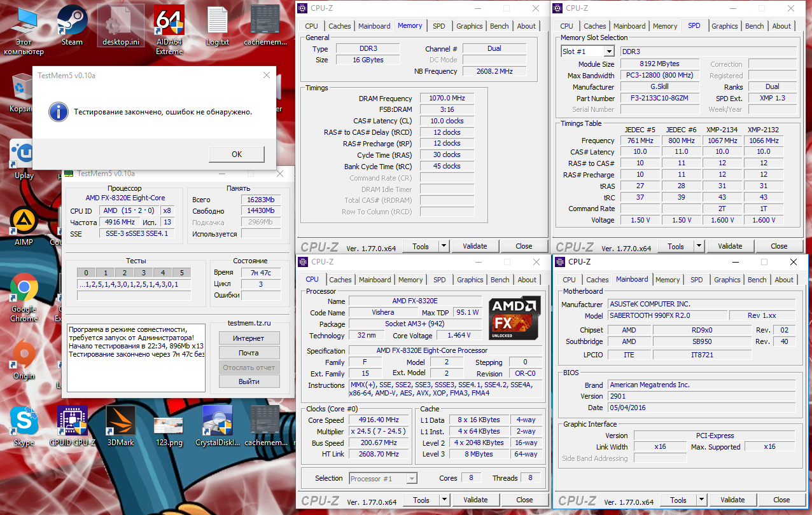Launch the Origin desktop shortcut

pos(24,360)
